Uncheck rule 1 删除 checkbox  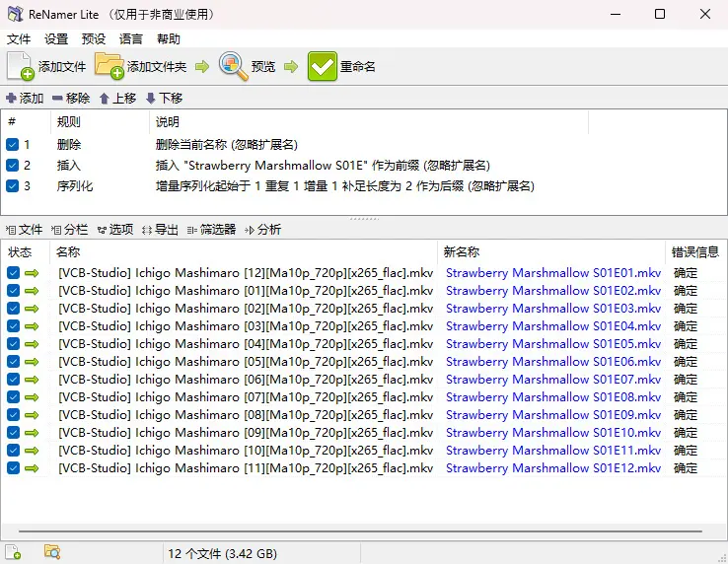13,144
